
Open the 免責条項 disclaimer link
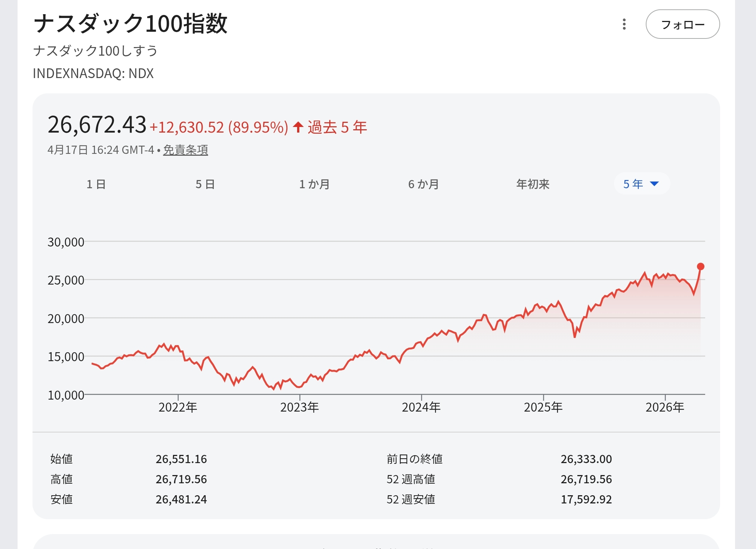(x=185, y=150)
